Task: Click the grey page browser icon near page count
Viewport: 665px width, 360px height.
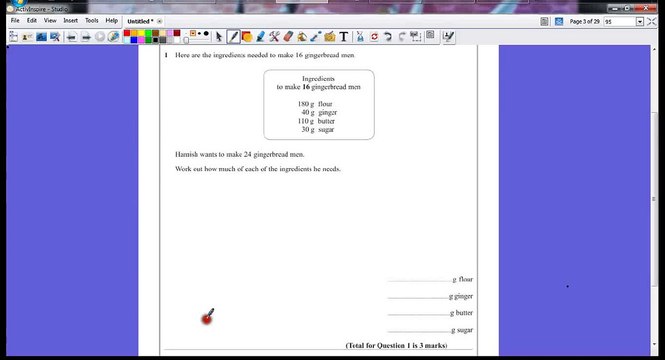Action: [545, 21]
